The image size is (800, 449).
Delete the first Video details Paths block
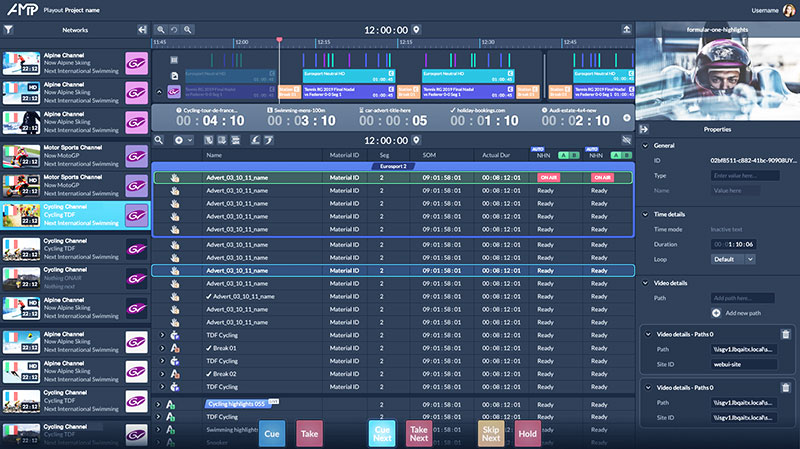(785, 335)
